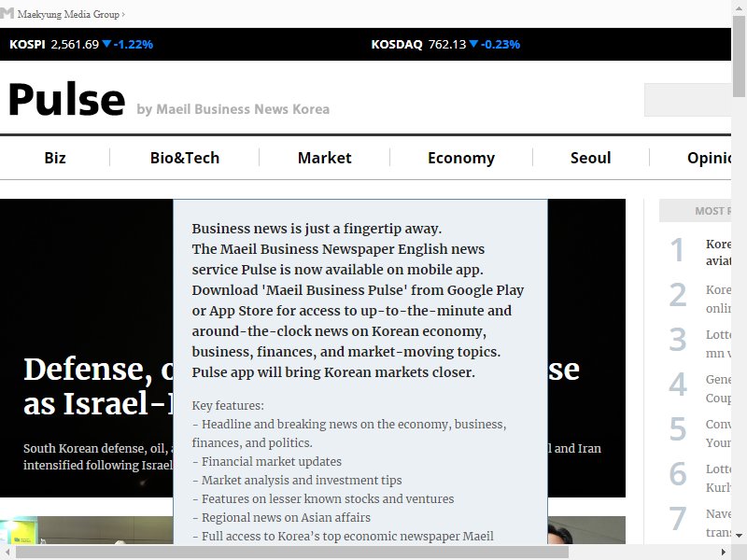Open the Opinion section
This screenshot has height=560, width=747.
tap(709, 158)
